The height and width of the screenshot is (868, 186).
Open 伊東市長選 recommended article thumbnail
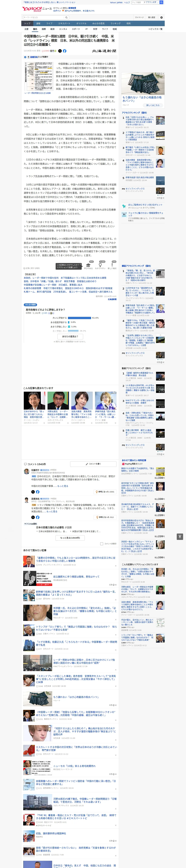[x=106, y=401]
